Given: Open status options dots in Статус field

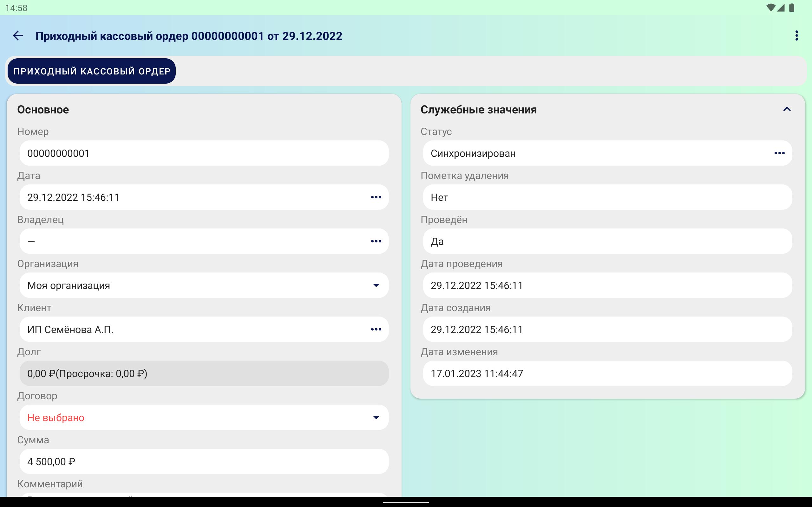Looking at the screenshot, I should (779, 153).
